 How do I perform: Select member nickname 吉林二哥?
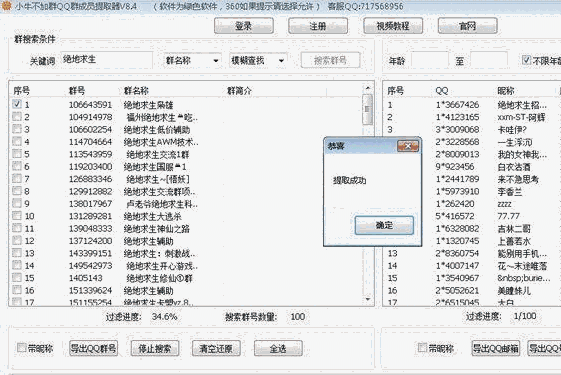(514, 229)
